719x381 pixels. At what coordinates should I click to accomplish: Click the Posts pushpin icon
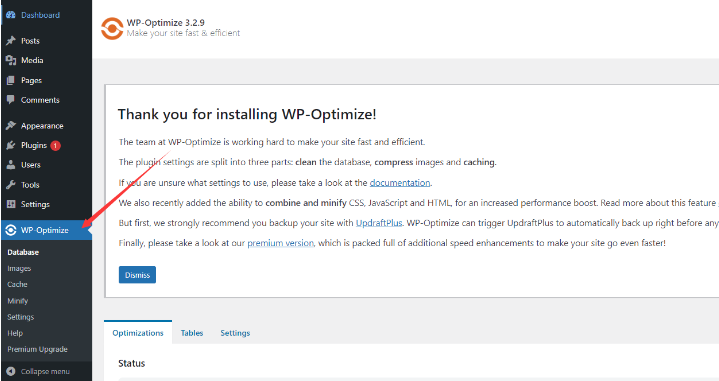(11, 41)
